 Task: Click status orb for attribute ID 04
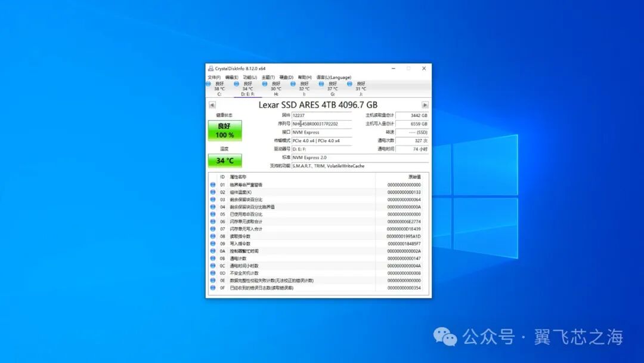click(213, 207)
